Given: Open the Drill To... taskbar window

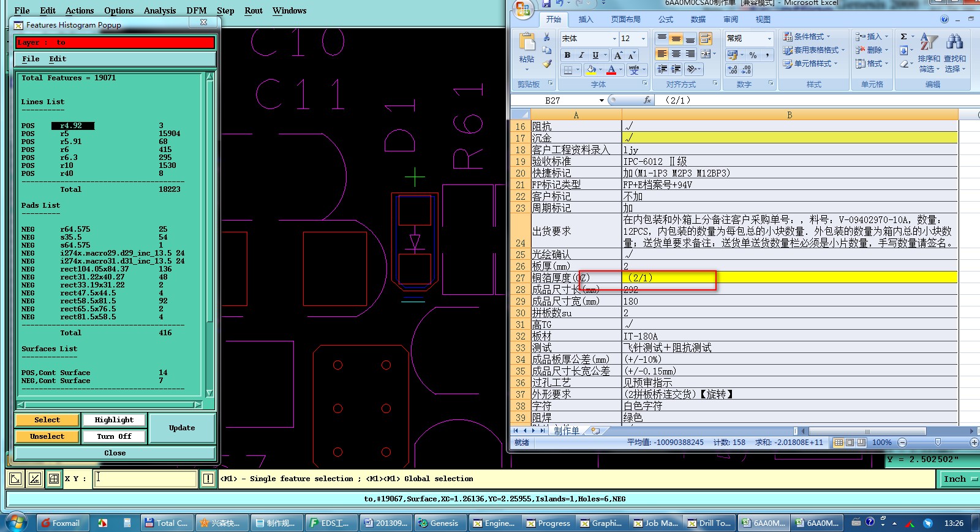Looking at the screenshot, I should coord(709,523).
